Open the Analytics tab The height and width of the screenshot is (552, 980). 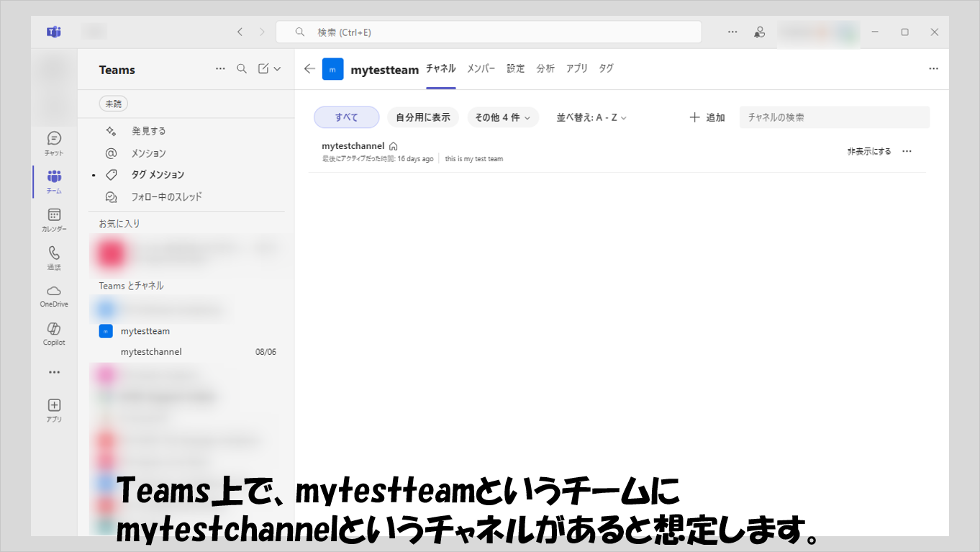click(545, 68)
